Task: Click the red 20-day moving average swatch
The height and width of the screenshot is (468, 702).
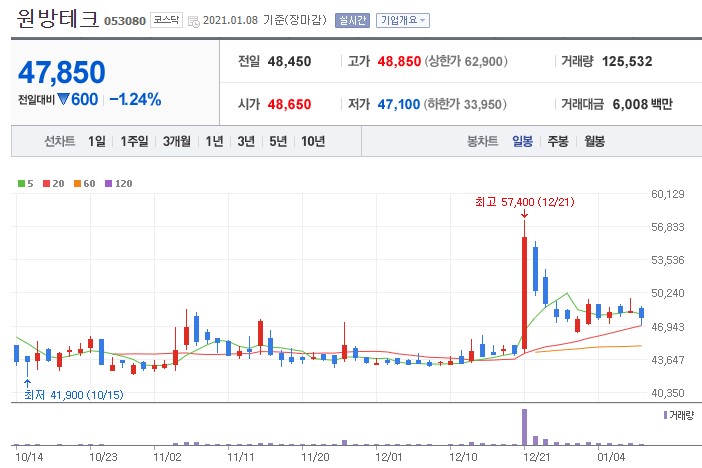Action: pyautogui.click(x=47, y=184)
